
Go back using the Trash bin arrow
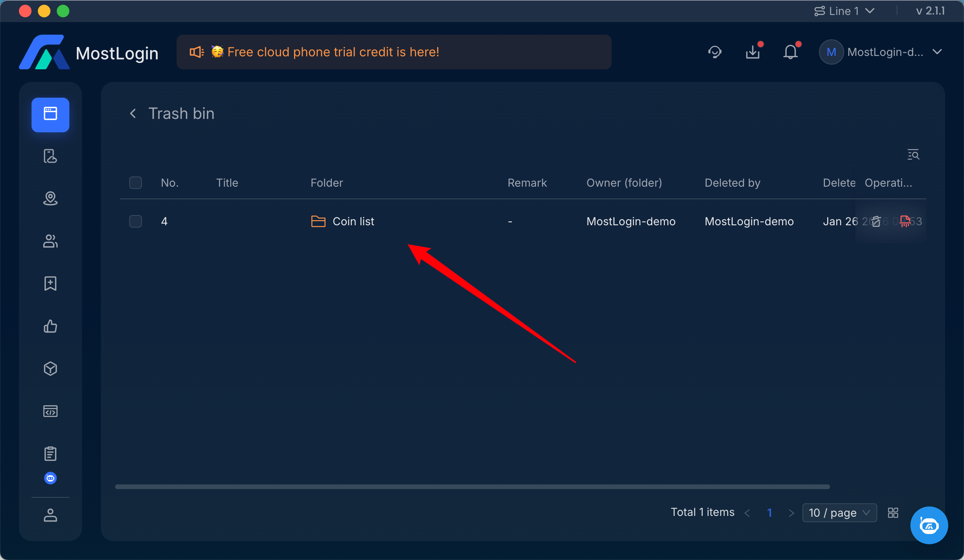[133, 114]
